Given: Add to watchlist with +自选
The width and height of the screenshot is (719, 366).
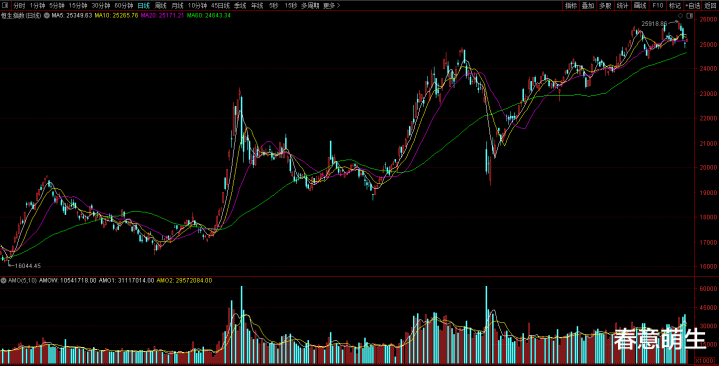Looking at the screenshot, I should [692, 6].
